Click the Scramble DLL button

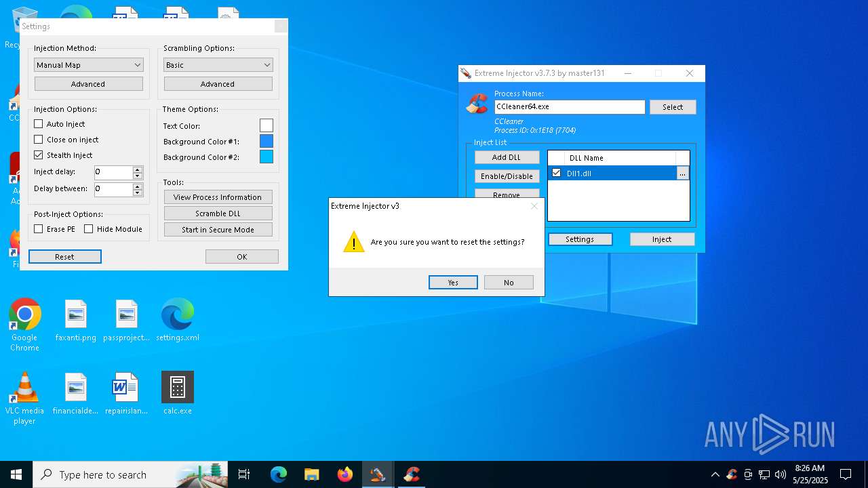[x=218, y=213]
